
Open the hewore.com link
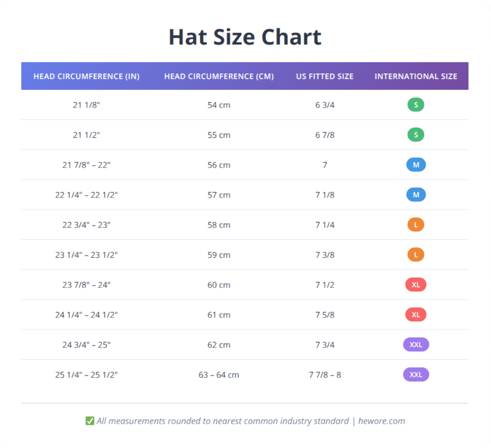(381, 421)
